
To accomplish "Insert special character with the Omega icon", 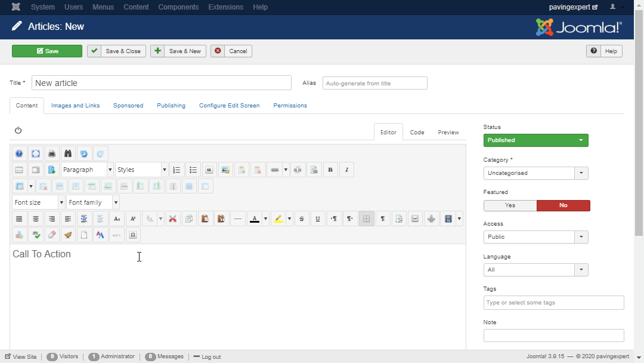I will tap(132, 235).
